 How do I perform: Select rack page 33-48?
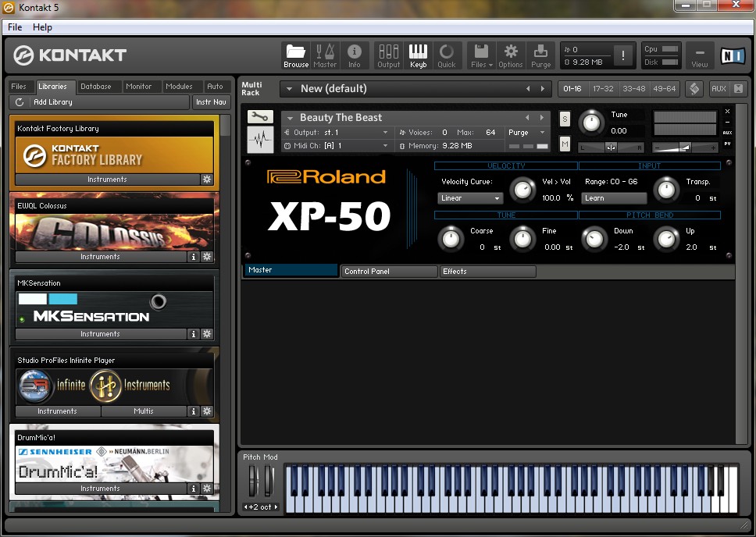click(633, 89)
